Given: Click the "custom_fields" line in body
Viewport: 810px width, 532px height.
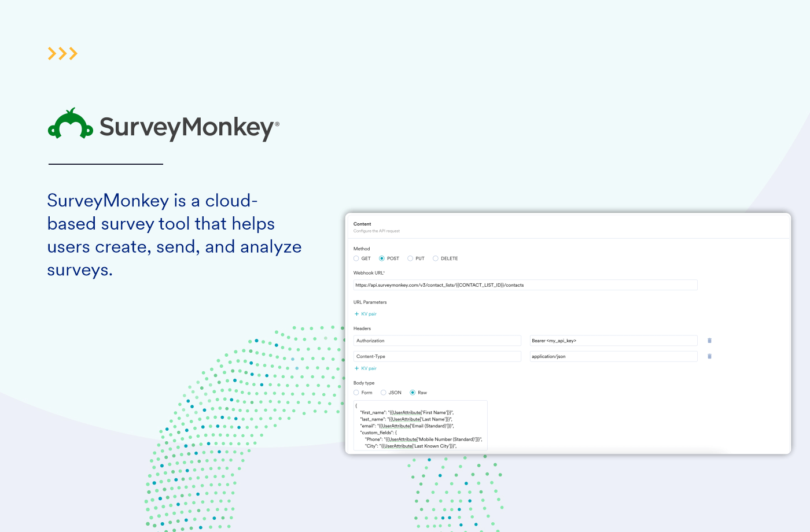Looking at the screenshot, I should coord(378,433).
